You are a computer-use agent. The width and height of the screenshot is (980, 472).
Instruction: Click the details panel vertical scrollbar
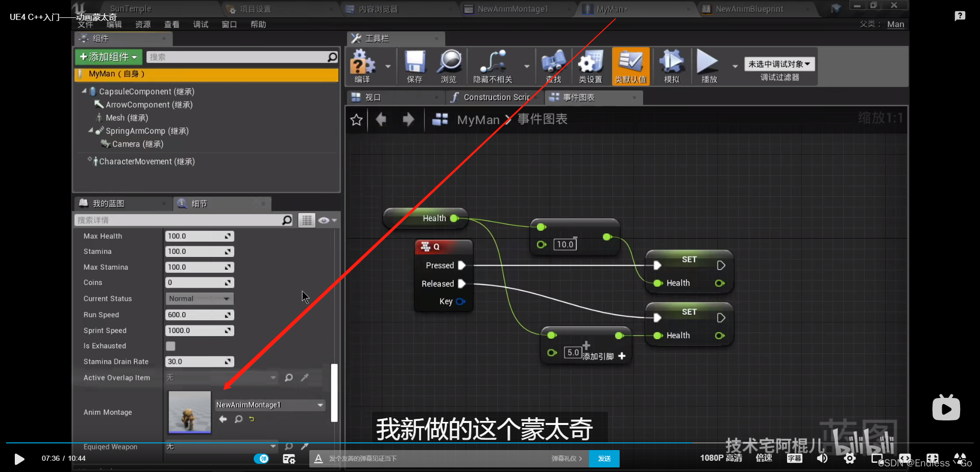334,392
